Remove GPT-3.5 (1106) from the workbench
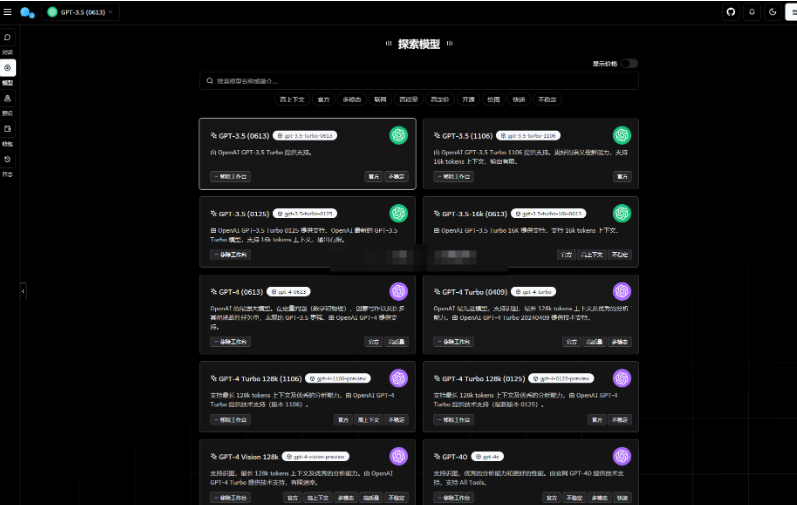Viewport: 797px width, 505px height. tap(453, 176)
